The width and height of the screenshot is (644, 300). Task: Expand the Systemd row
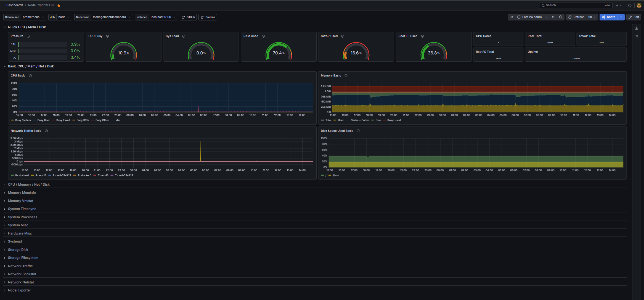tap(15, 241)
